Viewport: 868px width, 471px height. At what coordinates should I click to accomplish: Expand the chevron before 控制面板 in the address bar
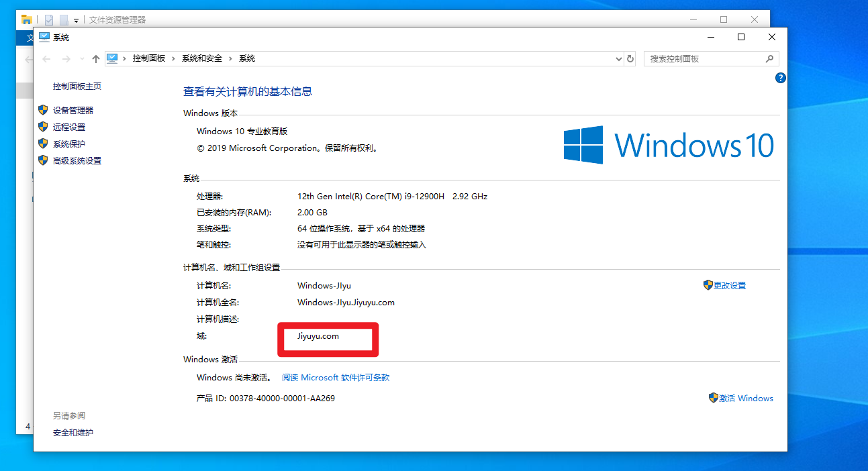(x=126, y=58)
